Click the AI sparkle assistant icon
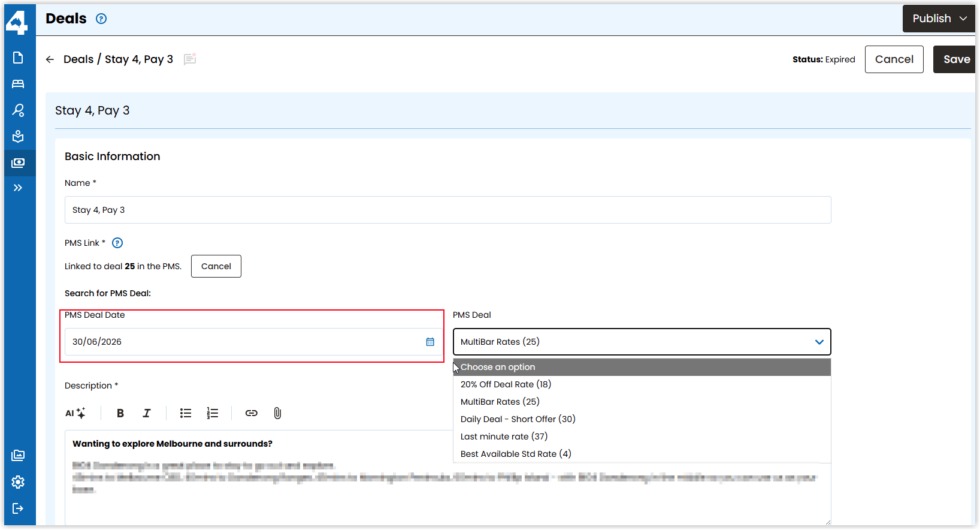 pos(75,413)
